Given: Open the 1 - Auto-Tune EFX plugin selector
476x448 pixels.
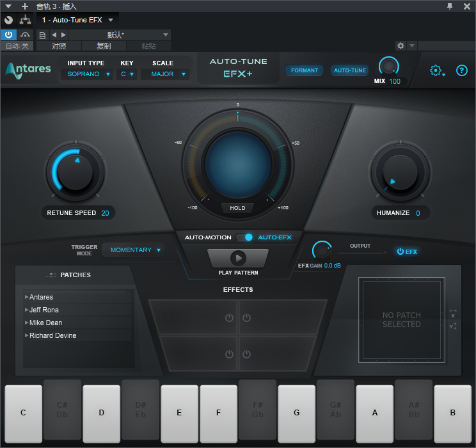Looking at the screenshot, I should coord(77,20).
